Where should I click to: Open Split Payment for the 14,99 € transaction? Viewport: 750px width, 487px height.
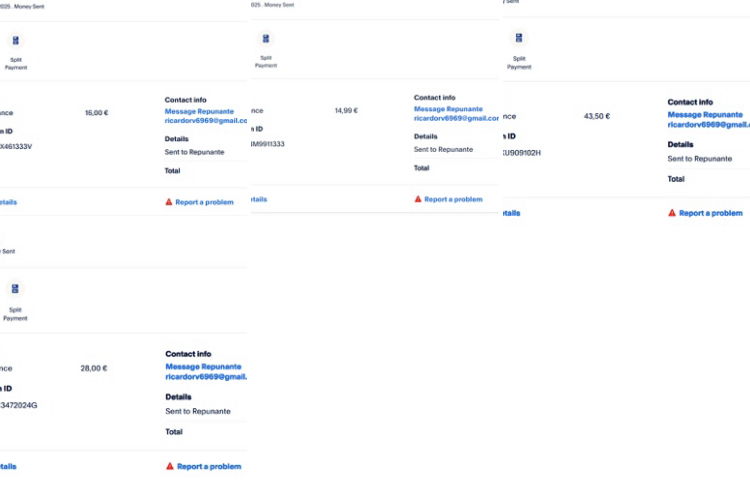(x=265, y=38)
